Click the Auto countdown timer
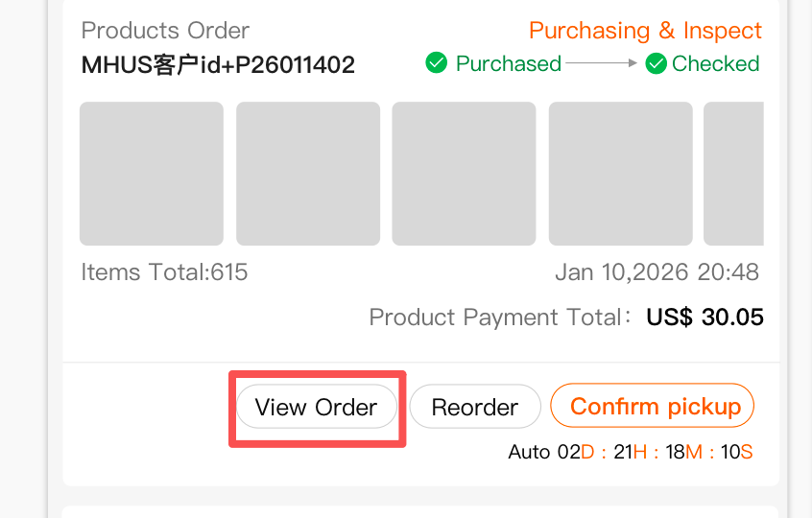 (631, 452)
